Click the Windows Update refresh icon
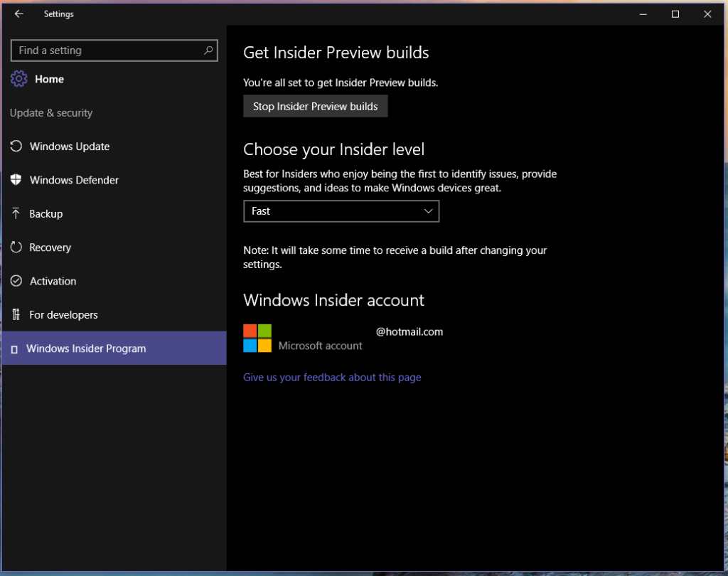 (x=16, y=146)
